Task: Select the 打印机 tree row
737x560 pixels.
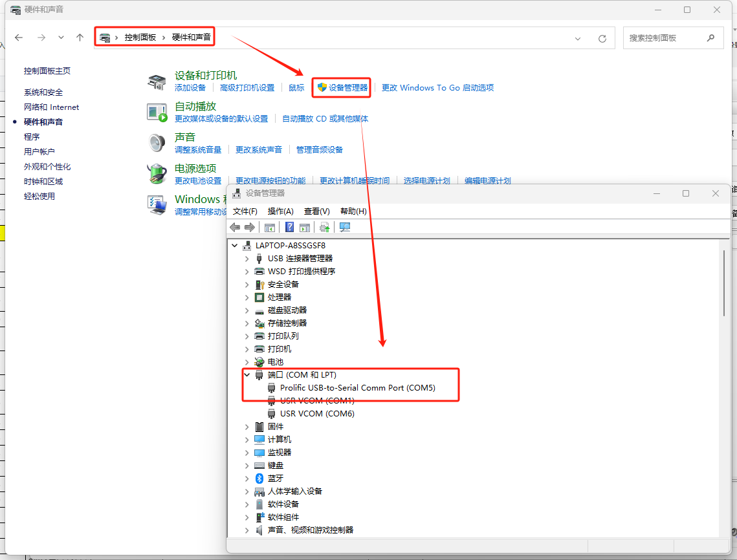Action: pyautogui.click(x=280, y=349)
